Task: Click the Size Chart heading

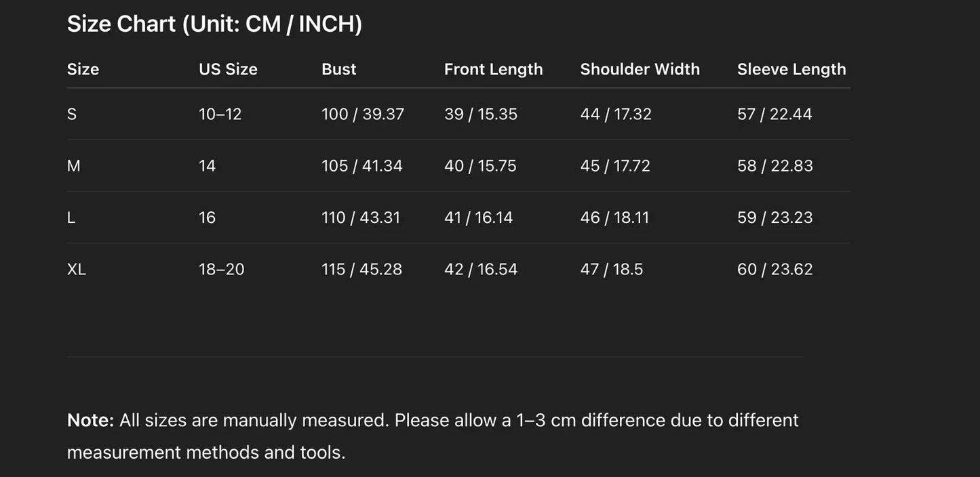Action: [214, 24]
